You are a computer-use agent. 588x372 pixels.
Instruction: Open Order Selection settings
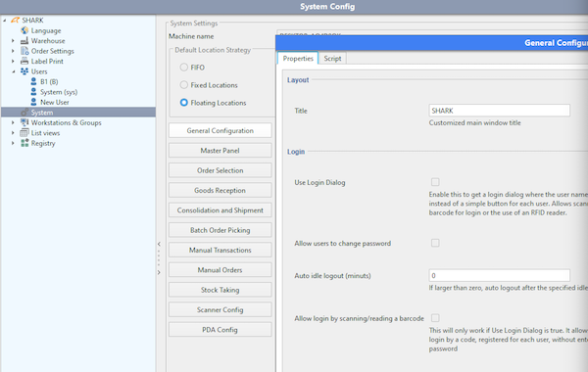220,170
